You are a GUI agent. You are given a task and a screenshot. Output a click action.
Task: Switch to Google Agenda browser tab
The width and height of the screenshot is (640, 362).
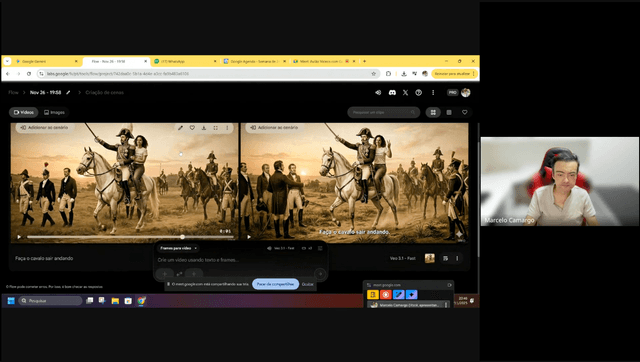255,61
